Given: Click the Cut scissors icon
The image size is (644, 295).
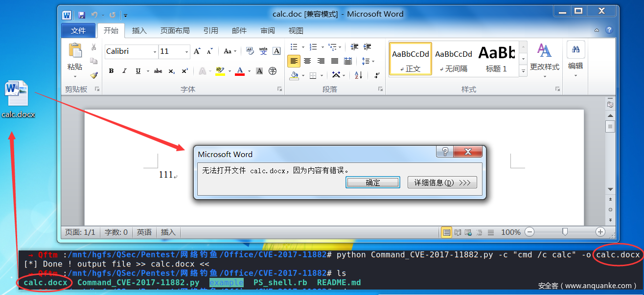Looking at the screenshot, I should pos(93,47).
